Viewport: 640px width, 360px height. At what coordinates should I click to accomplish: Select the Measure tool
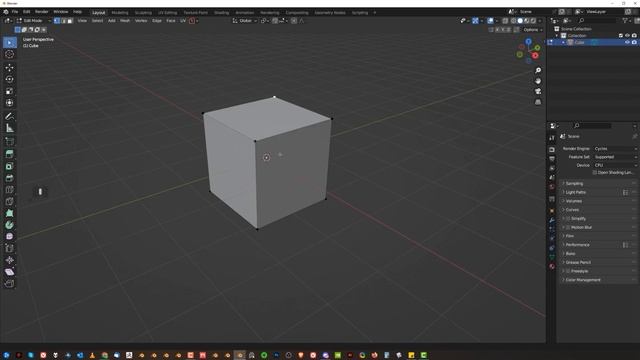pos(10,128)
